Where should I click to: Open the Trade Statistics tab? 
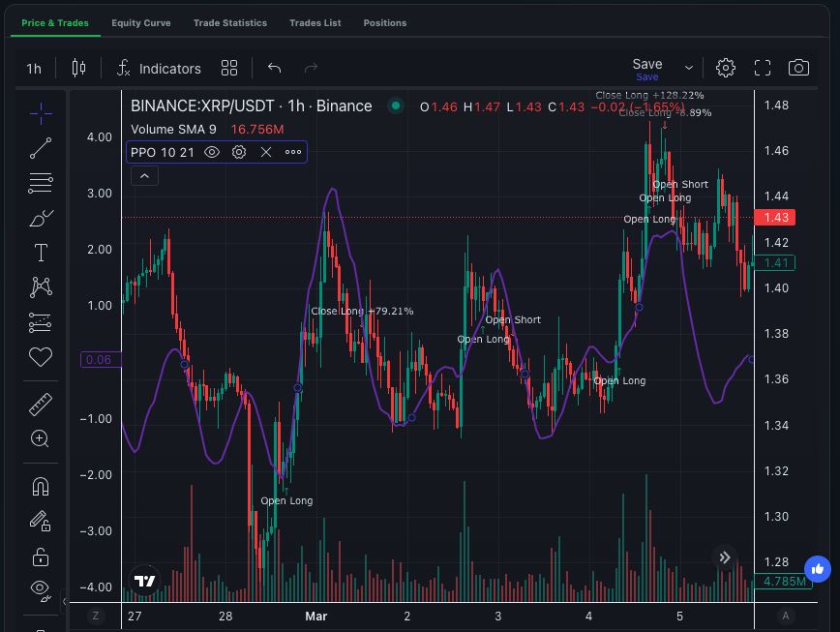[x=230, y=23]
